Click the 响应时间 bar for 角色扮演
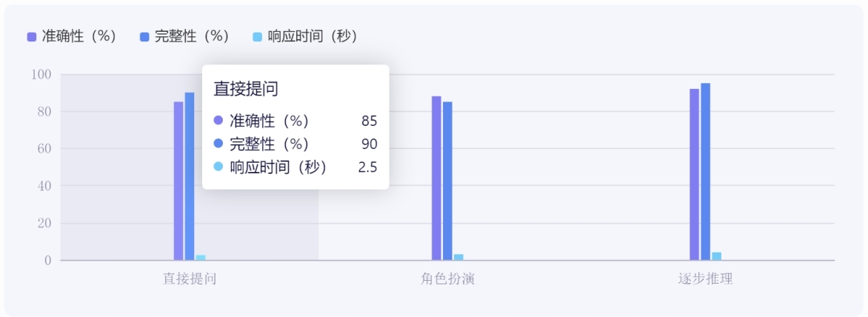 pyautogui.click(x=458, y=257)
